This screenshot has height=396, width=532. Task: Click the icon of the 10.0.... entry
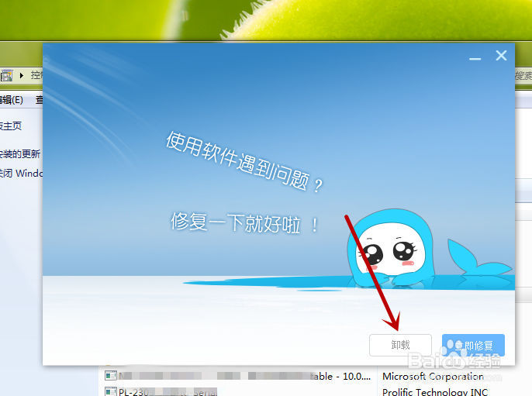pyautogui.click(x=111, y=376)
